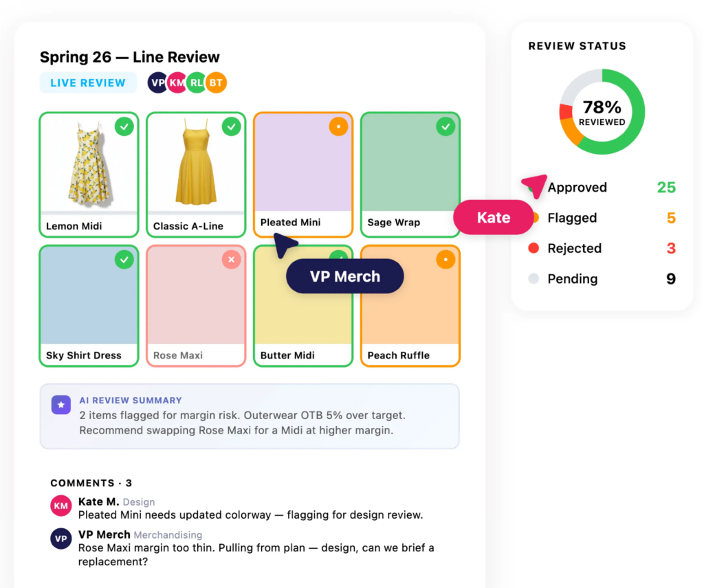Screen dimensions: 704x588
Task: Click the AI Review Summary star icon
Action: (61, 405)
